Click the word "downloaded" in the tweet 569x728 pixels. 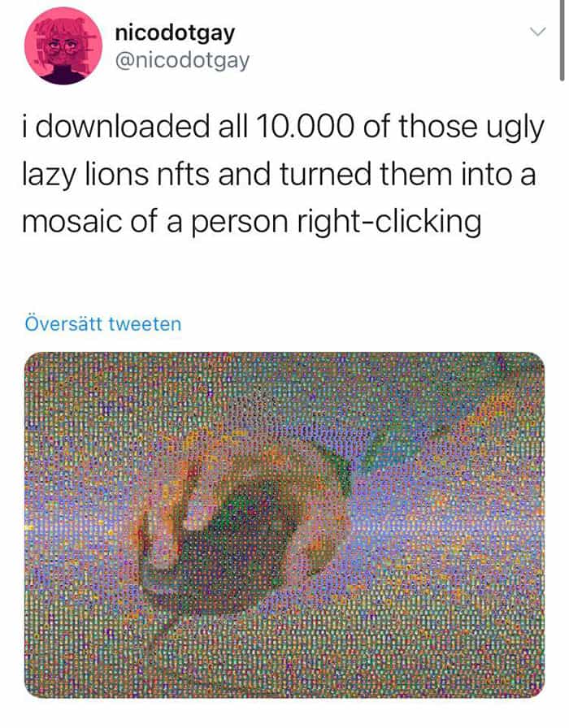coord(123,126)
